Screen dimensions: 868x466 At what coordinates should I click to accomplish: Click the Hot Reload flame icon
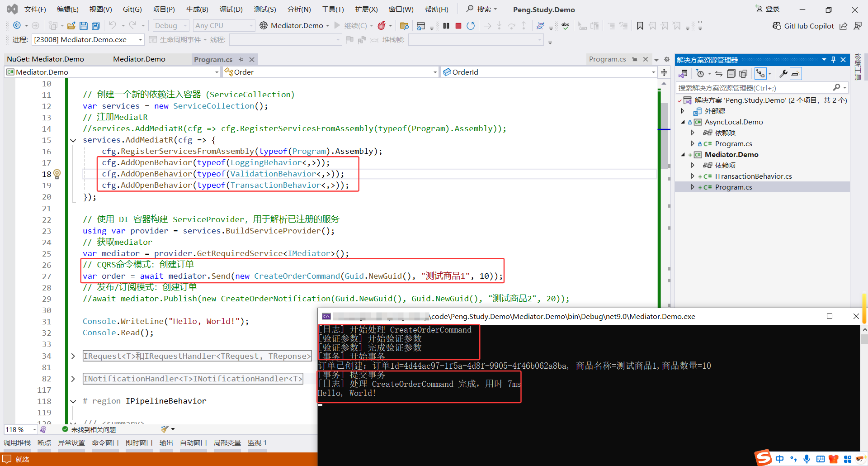[x=382, y=26]
